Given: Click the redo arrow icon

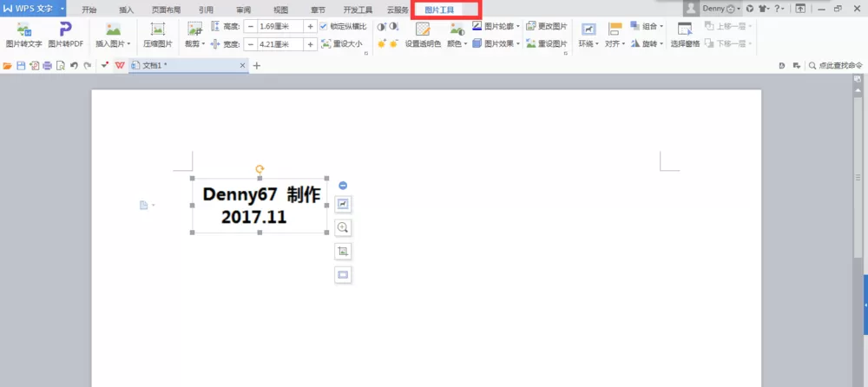Looking at the screenshot, I should pos(88,65).
